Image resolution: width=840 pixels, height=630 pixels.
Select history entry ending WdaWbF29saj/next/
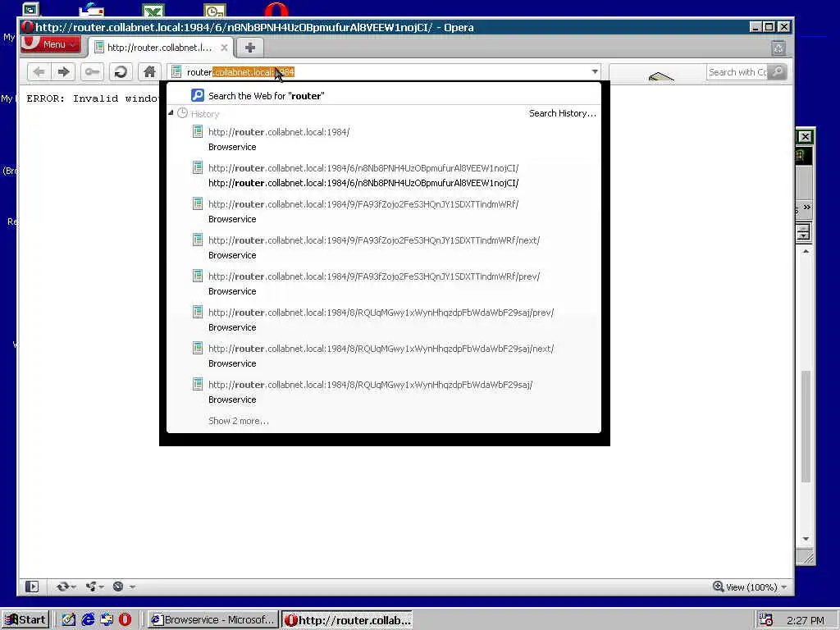[384, 356]
